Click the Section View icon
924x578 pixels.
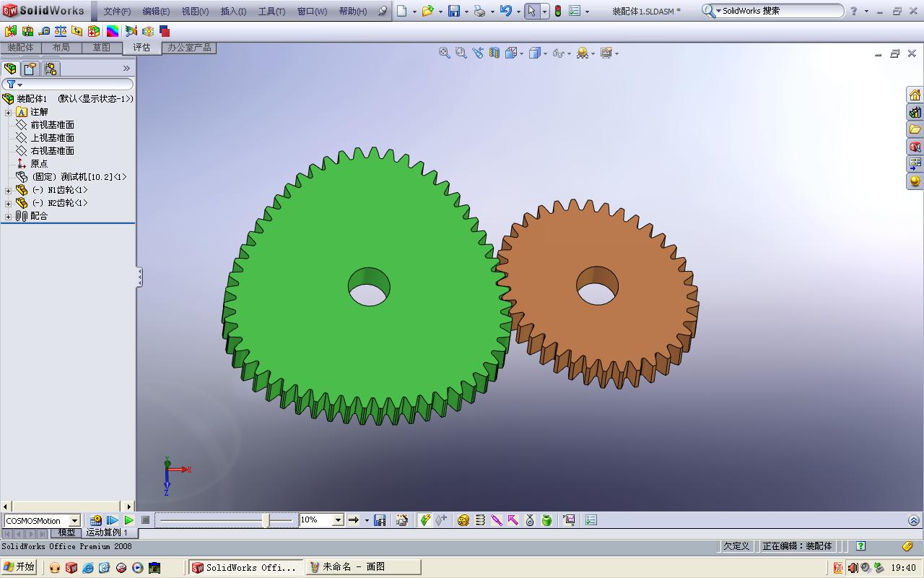494,53
